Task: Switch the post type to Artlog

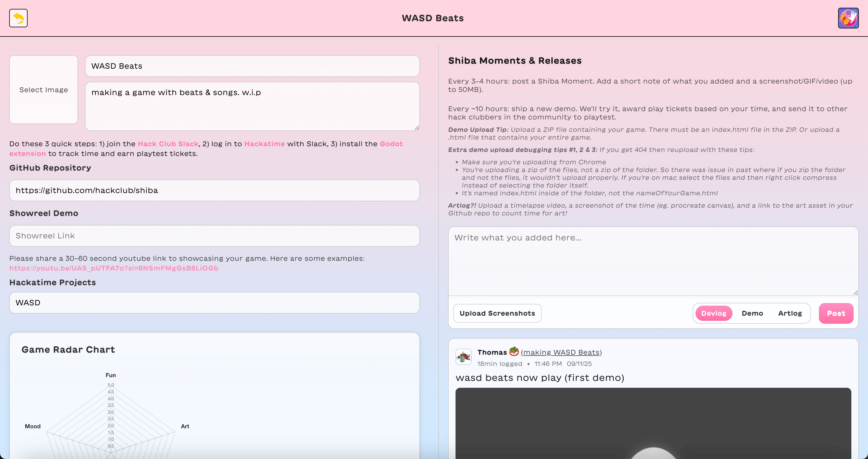Action: pyautogui.click(x=789, y=313)
